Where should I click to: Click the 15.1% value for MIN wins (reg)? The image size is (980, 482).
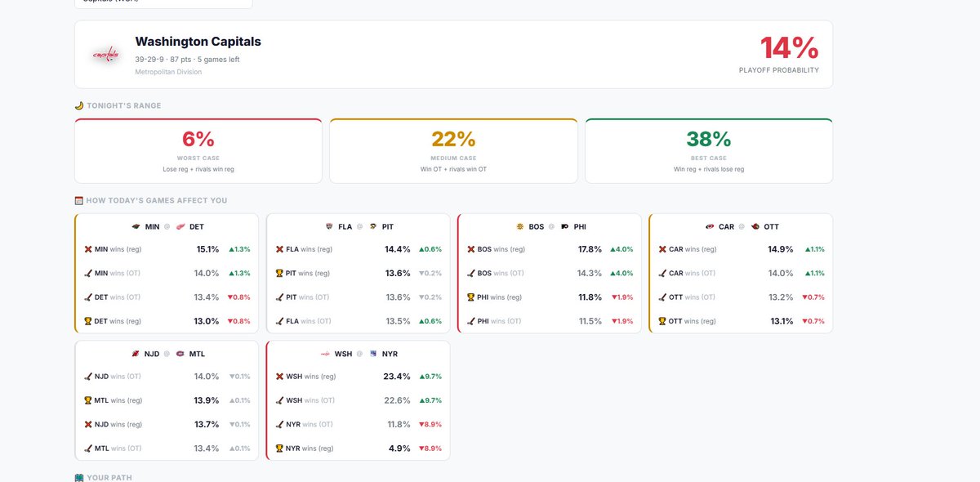[x=207, y=249]
